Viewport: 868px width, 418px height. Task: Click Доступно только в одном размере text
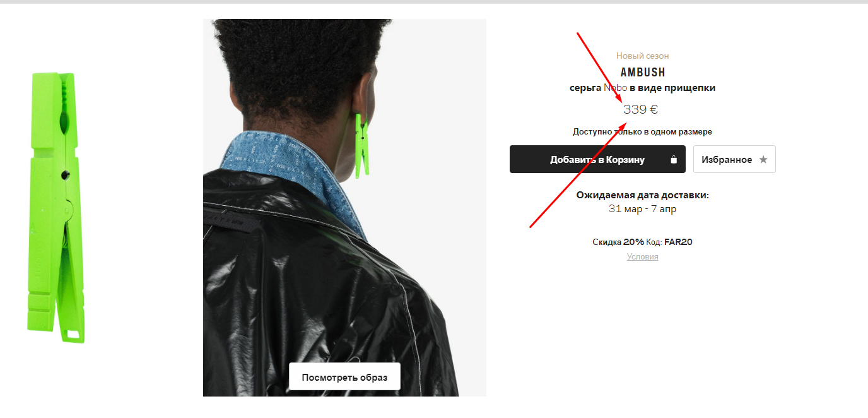point(642,132)
